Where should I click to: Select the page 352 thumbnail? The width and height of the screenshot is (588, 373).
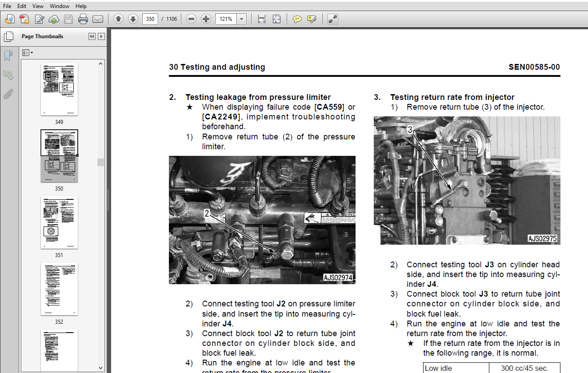click(x=59, y=289)
